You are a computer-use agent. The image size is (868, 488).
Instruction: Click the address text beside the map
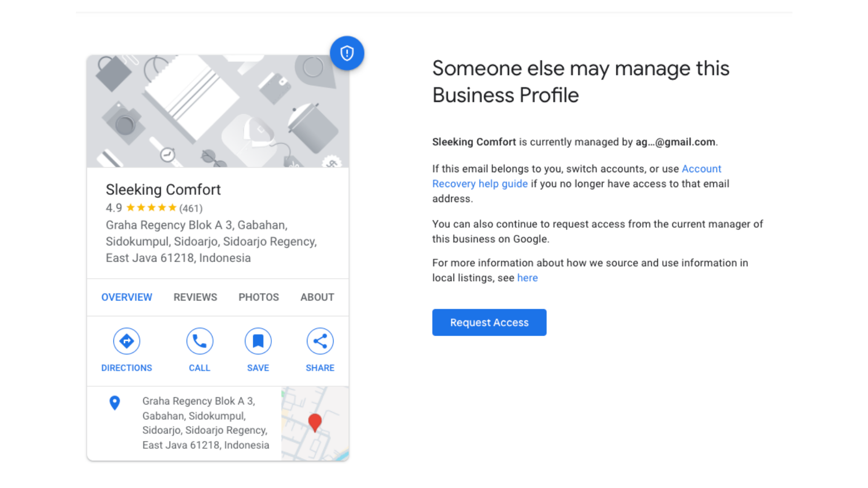pyautogui.click(x=205, y=423)
